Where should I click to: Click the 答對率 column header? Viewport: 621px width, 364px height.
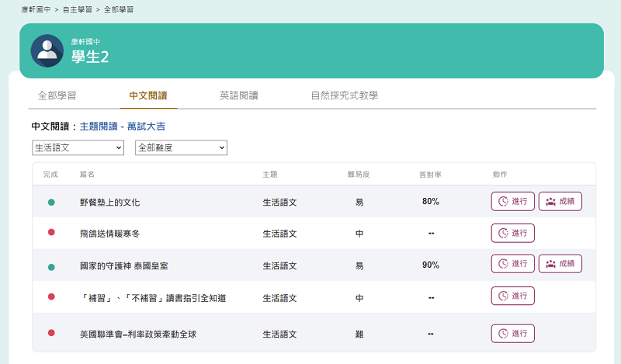point(430,174)
